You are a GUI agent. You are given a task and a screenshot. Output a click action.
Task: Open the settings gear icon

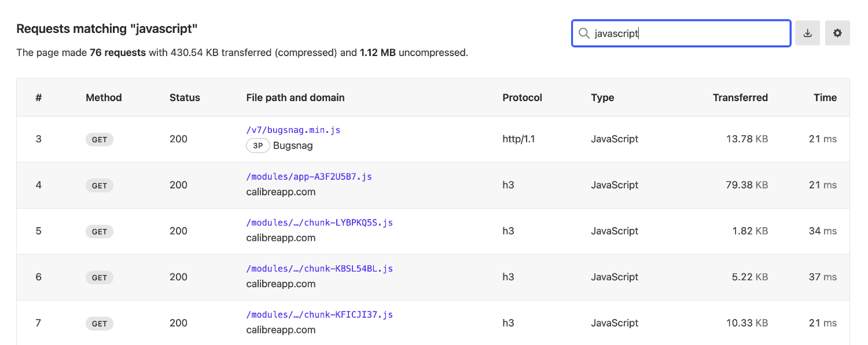coord(837,33)
